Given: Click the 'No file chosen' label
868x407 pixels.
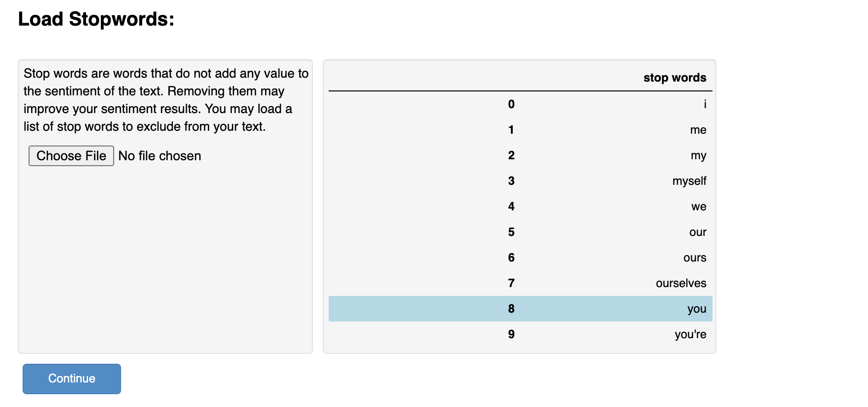Looking at the screenshot, I should click(160, 156).
